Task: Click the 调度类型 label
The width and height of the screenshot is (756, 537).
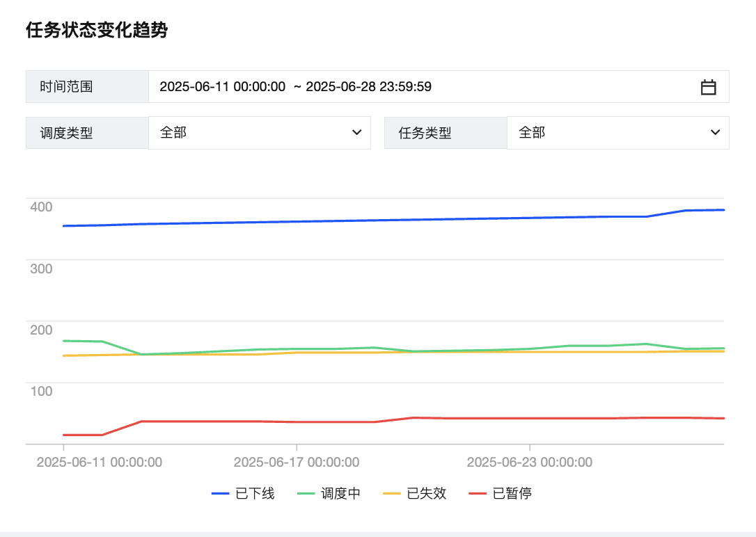Action: click(x=66, y=133)
